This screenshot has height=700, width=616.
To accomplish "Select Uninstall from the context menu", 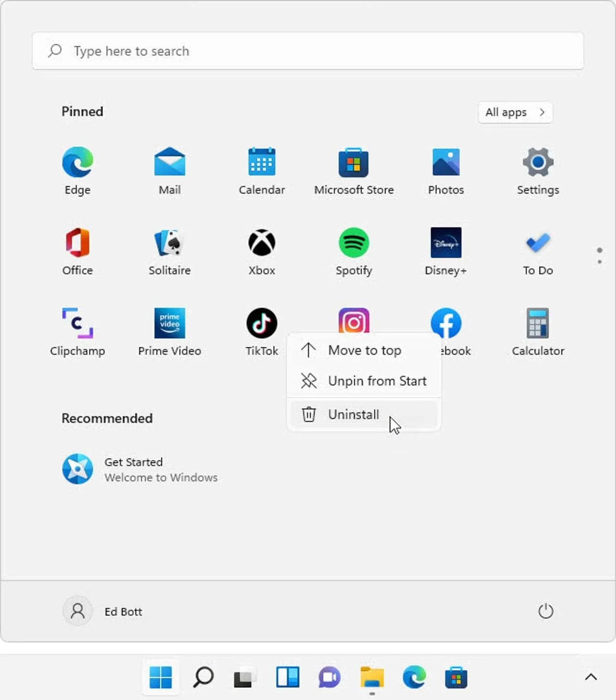I will tap(354, 414).
